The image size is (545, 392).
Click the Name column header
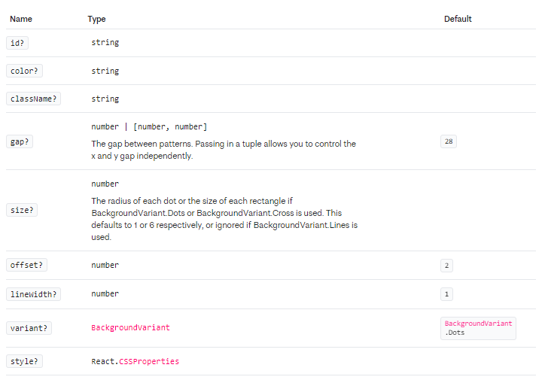click(x=21, y=19)
